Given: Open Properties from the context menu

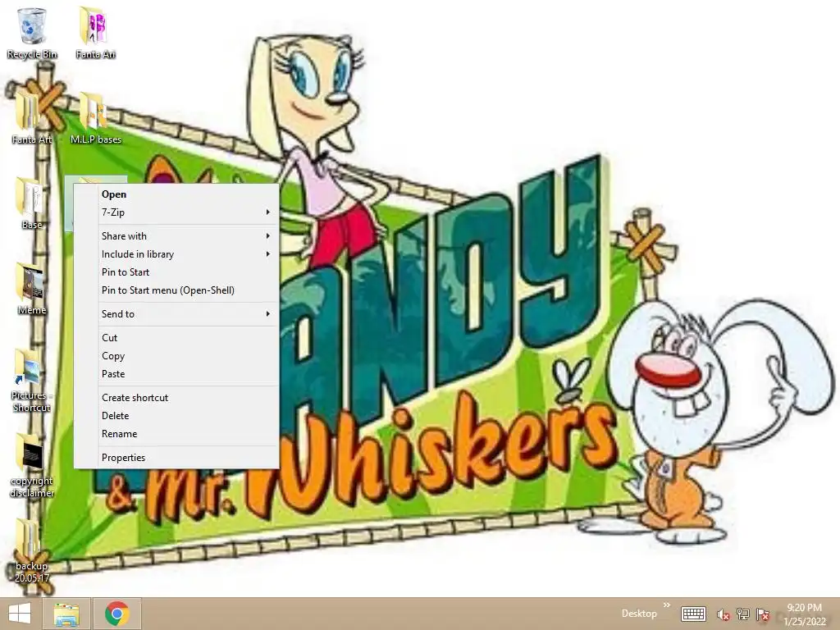Looking at the screenshot, I should coord(176,458).
